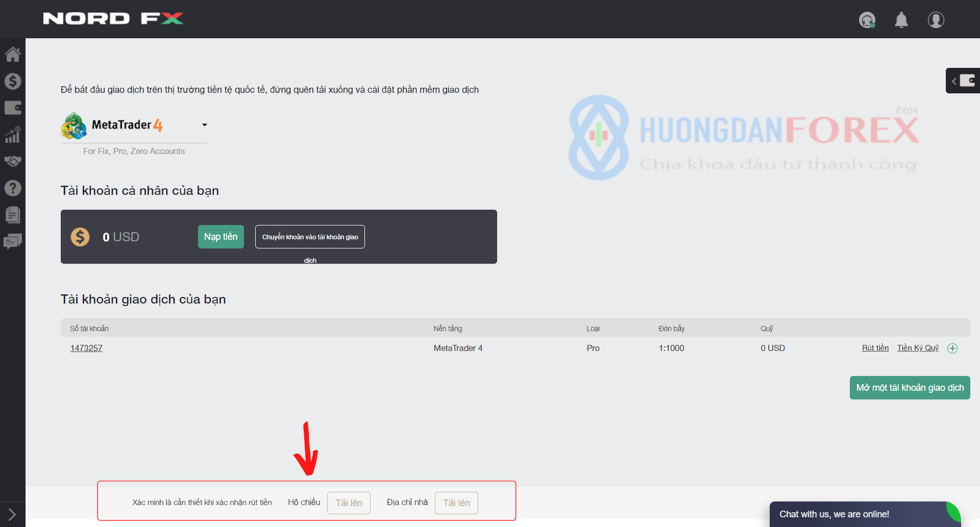Open the bar chart investment icon
The image size is (980, 527).
[x=13, y=135]
